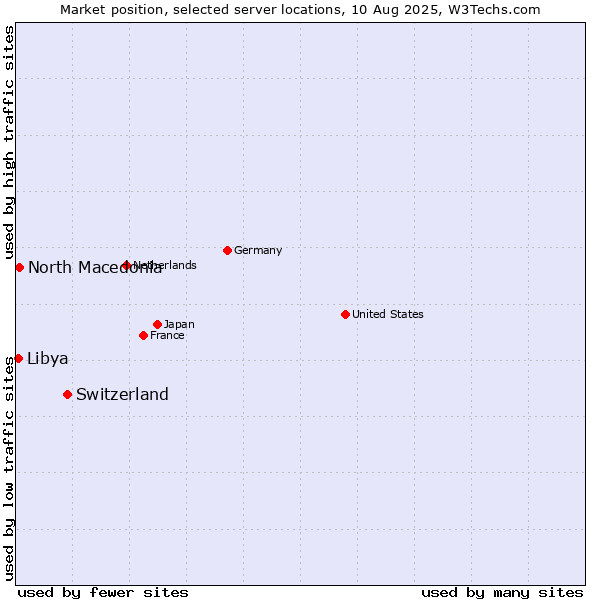Click the North Macedonia data point marker

[20, 267]
